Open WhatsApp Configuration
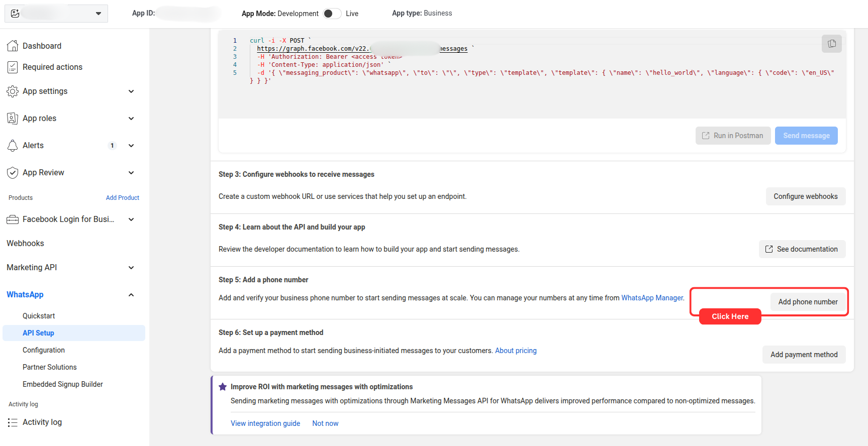868x446 pixels. [44, 350]
